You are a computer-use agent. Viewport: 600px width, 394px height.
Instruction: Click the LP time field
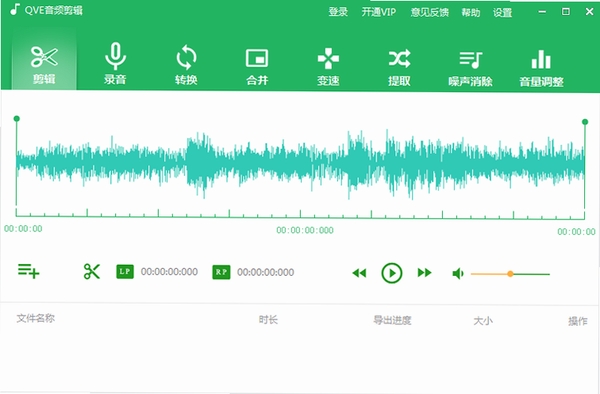[x=169, y=272]
